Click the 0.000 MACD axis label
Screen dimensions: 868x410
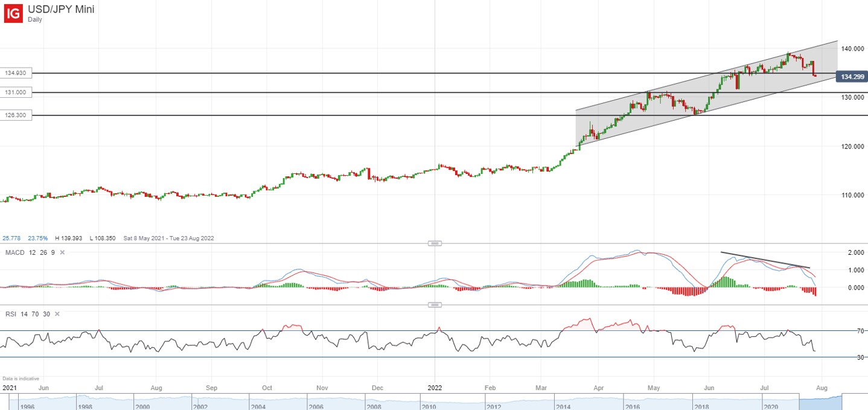pos(857,287)
